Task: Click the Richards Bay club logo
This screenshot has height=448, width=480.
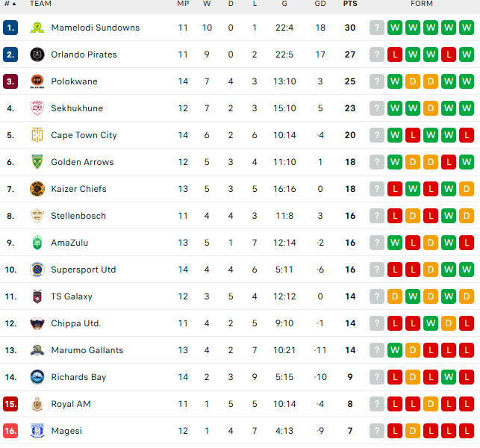Action: (x=37, y=377)
